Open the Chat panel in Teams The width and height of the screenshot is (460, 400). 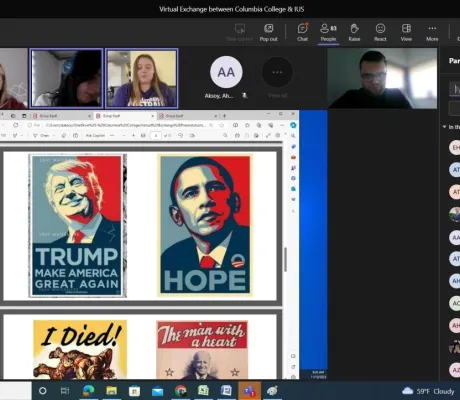pos(302,32)
